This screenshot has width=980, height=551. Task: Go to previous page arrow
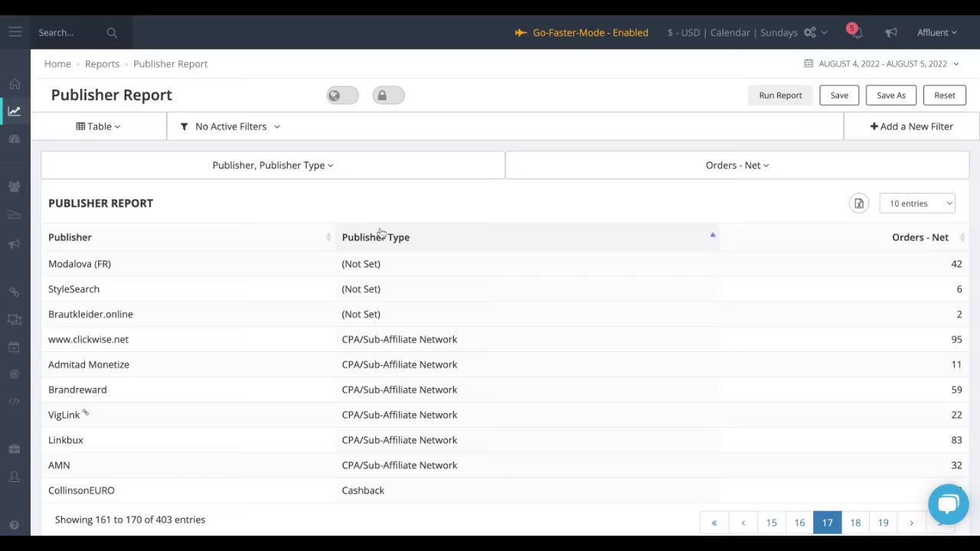(x=743, y=523)
